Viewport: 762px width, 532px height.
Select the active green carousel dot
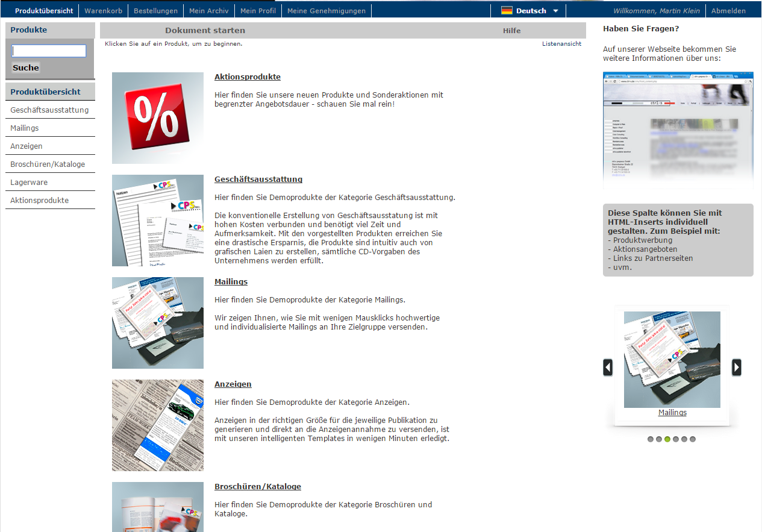pos(667,439)
